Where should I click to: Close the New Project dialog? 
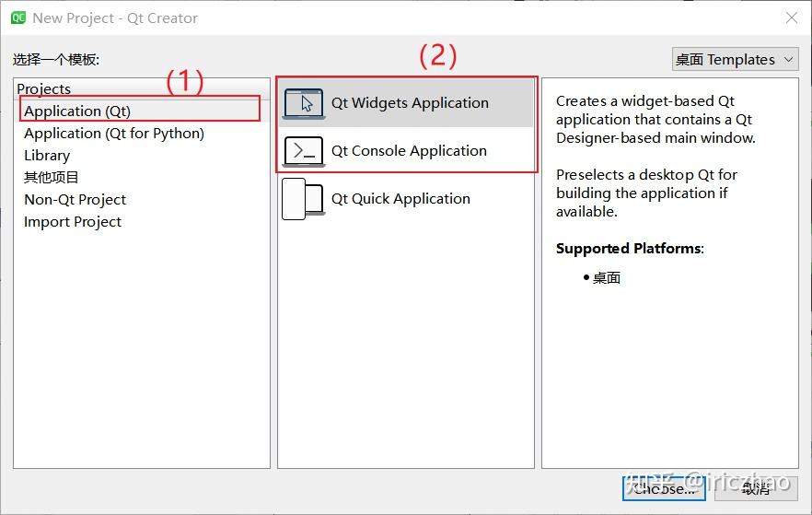[791, 18]
